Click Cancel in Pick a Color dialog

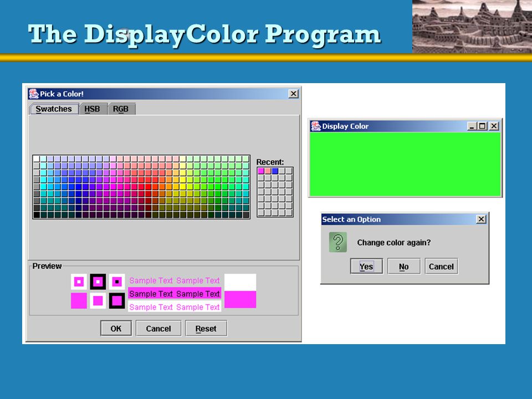(158, 329)
